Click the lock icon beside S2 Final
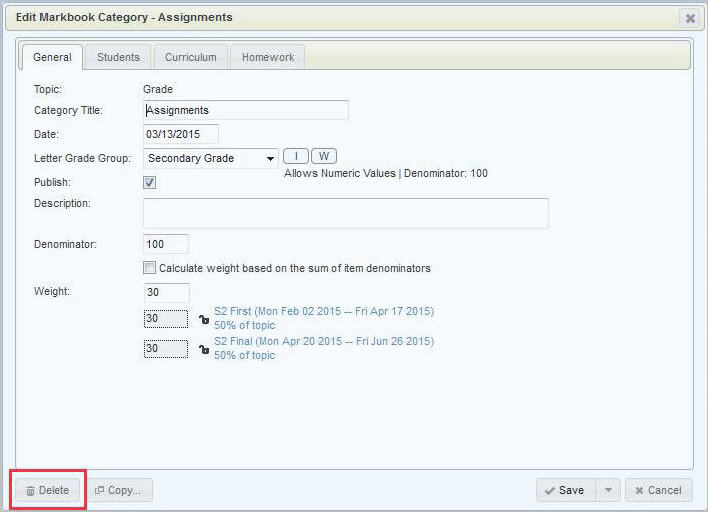 pos(204,349)
